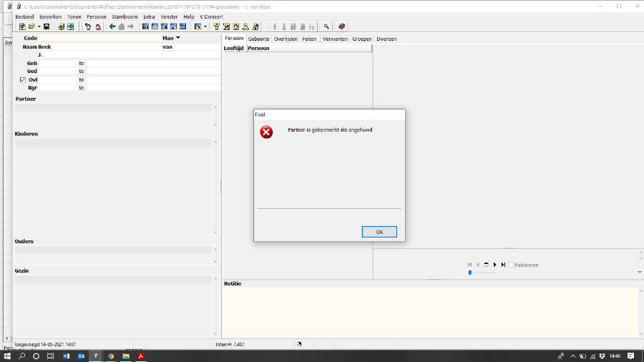Click the Save (floppy disk) toolbar icon
644x362 pixels.
tap(47, 26)
